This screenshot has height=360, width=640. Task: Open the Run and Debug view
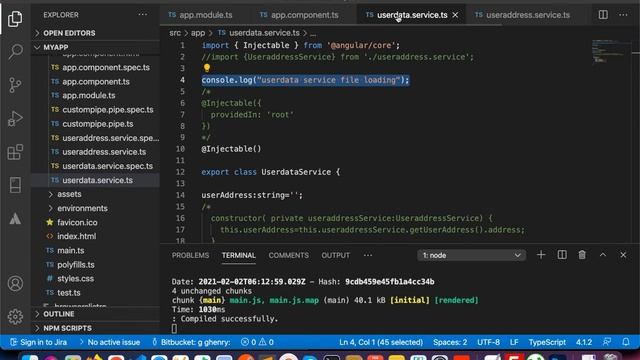[15, 118]
